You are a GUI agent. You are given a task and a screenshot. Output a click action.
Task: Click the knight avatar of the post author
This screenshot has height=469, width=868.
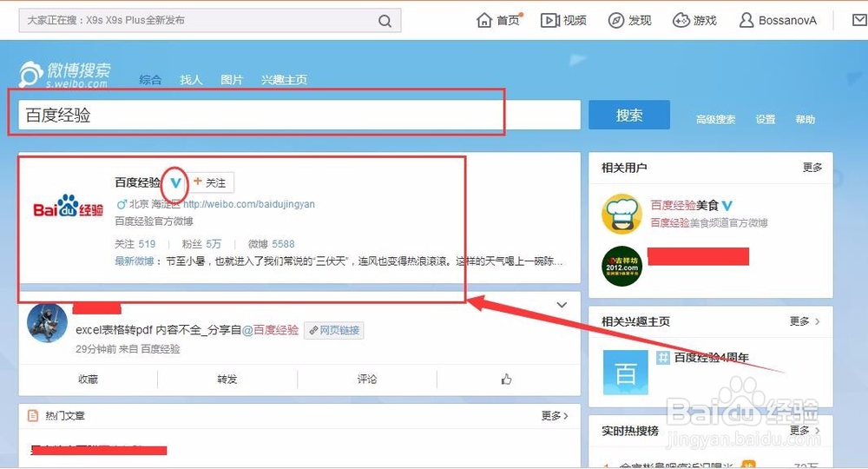point(47,323)
